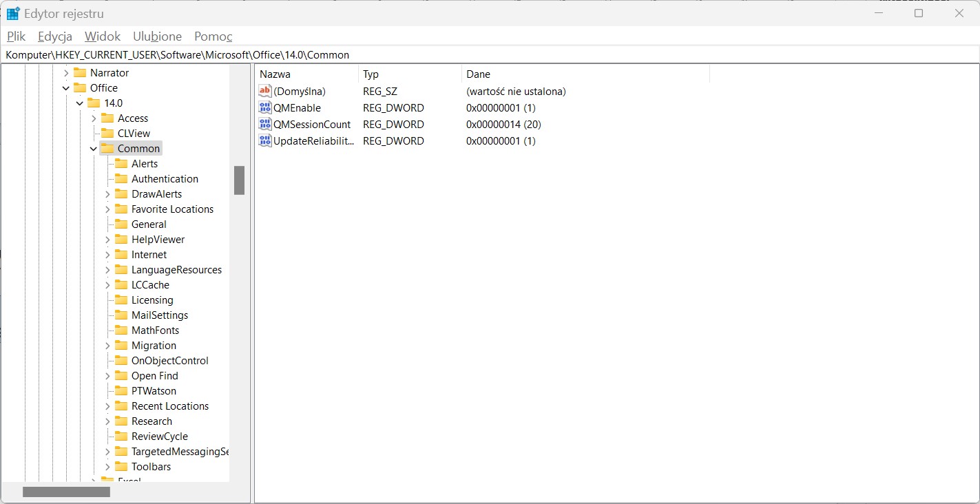
Task: Click the registry path address bar
Action: coord(490,54)
